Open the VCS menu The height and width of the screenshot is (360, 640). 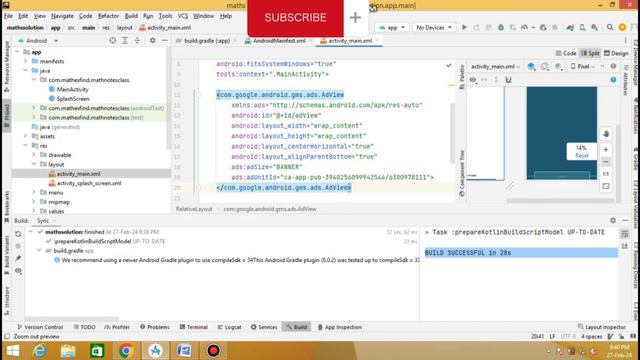pos(182,16)
